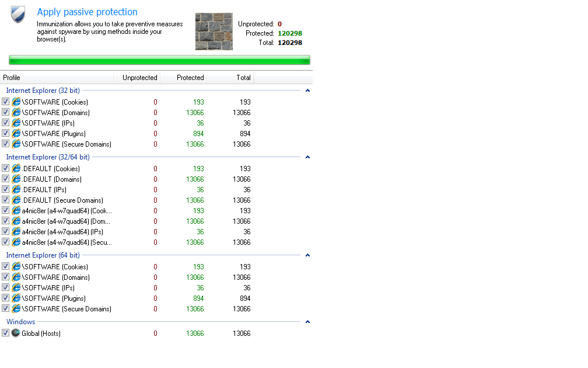The image size is (588, 368).
Task: Click IE icon next to .DEFAULT (Cookies)
Action: (16, 168)
